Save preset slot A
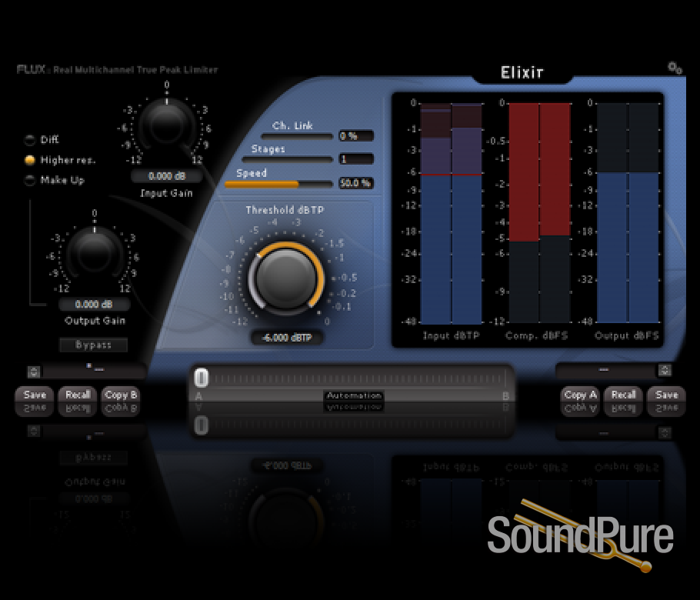The height and width of the screenshot is (600, 700). tap(35, 395)
